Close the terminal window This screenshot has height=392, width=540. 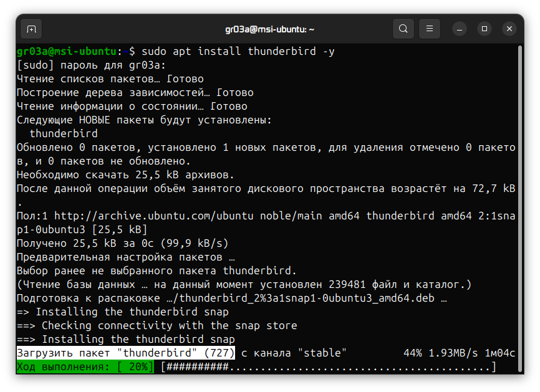(x=509, y=29)
